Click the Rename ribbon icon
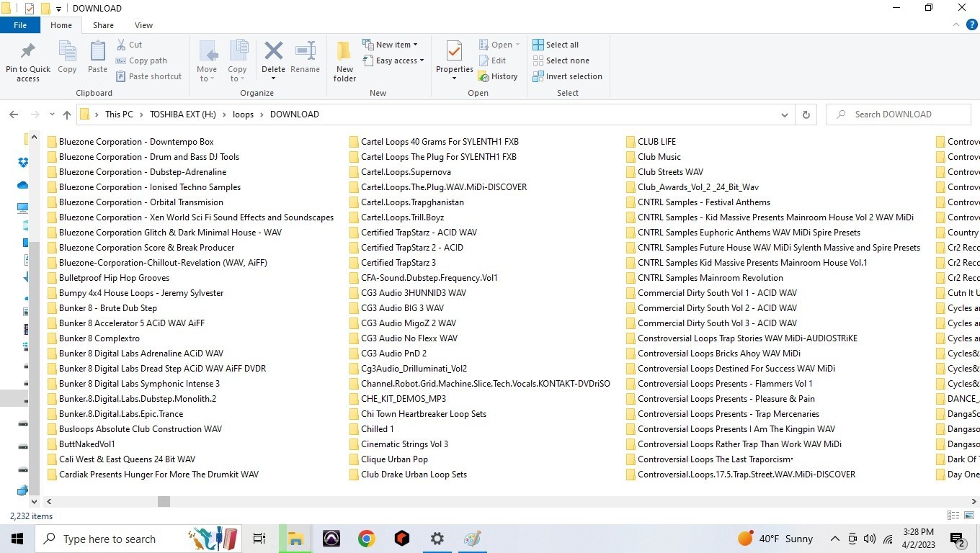Screen dimensions: 980x553 tap(306, 52)
